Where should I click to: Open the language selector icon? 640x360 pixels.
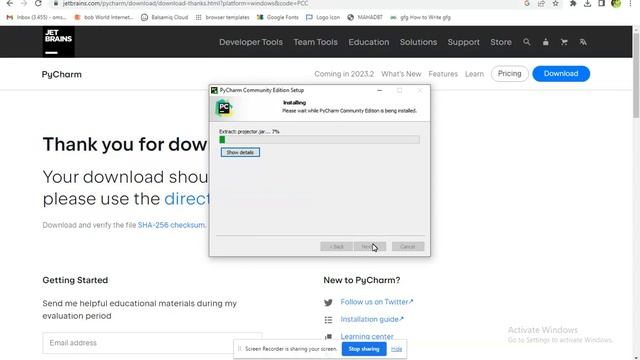(583, 42)
